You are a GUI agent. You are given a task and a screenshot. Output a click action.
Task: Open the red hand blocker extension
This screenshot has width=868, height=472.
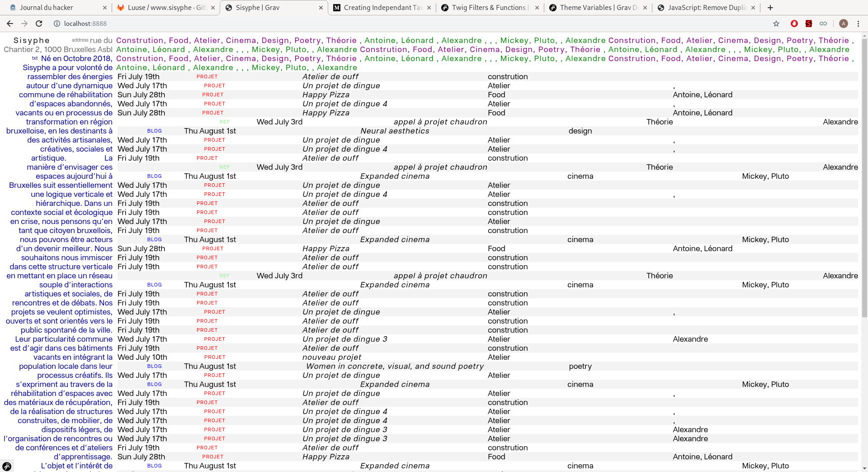794,24
